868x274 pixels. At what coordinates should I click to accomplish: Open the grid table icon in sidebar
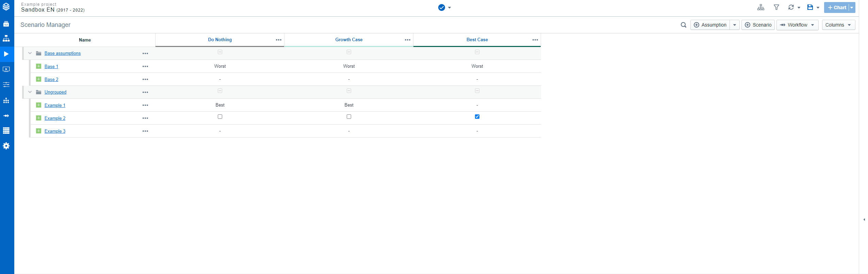click(x=6, y=131)
